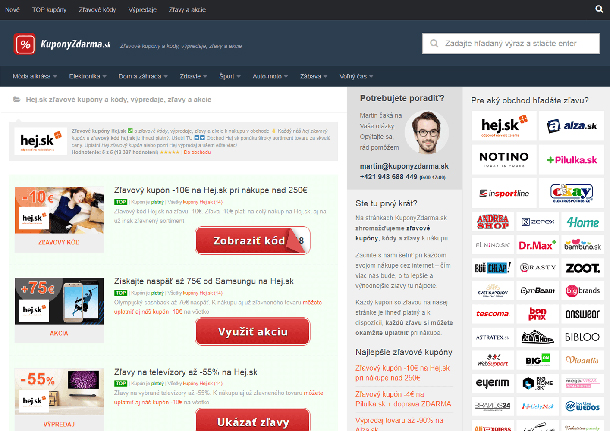Open Zľavy na televízory až -55% title

pyautogui.click(x=186, y=372)
